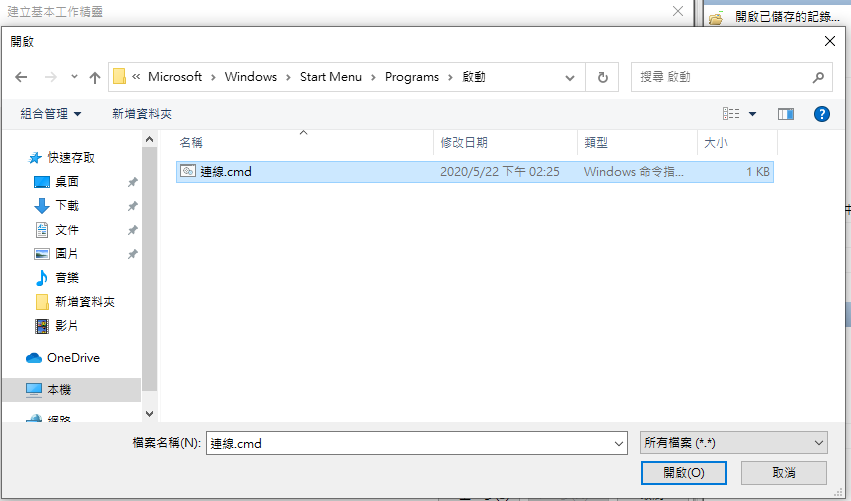Sort files by 名稱 column header
The image size is (851, 501).
coord(191,143)
